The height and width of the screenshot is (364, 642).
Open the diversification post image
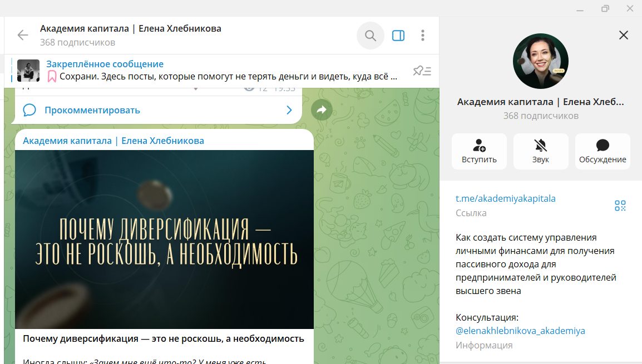pyautogui.click(x=164, y=240)
